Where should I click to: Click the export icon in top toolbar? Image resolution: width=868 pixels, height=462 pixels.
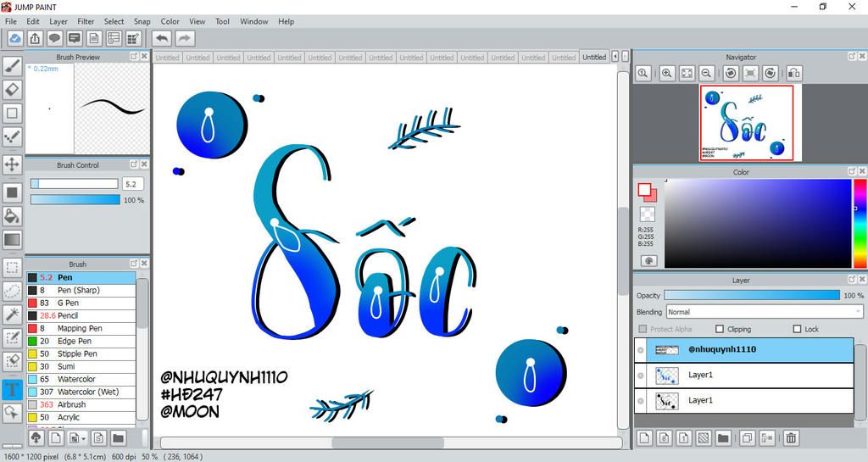[x=35, y=38]
